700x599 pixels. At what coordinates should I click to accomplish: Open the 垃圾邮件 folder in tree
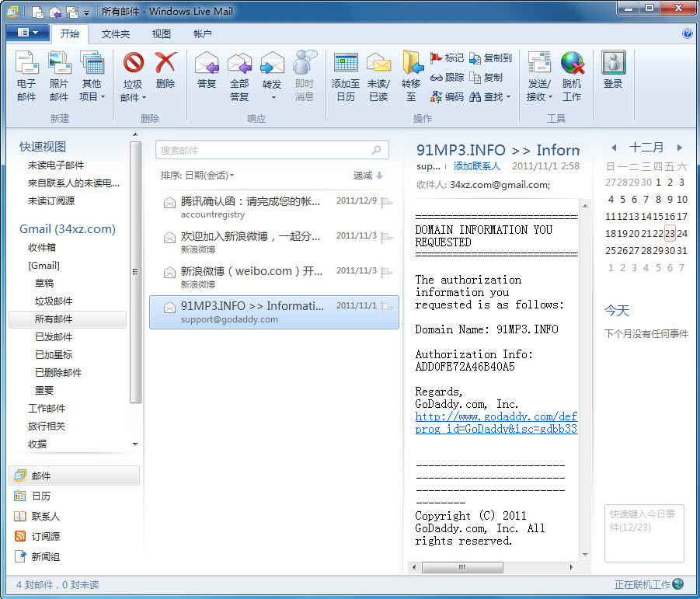[x=54, y=301]
